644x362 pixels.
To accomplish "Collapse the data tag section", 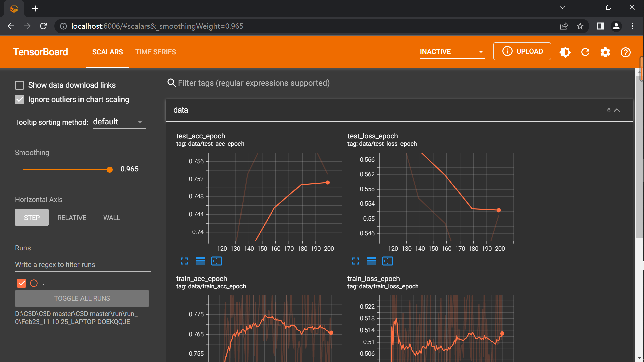I will [x=617, y=110].
